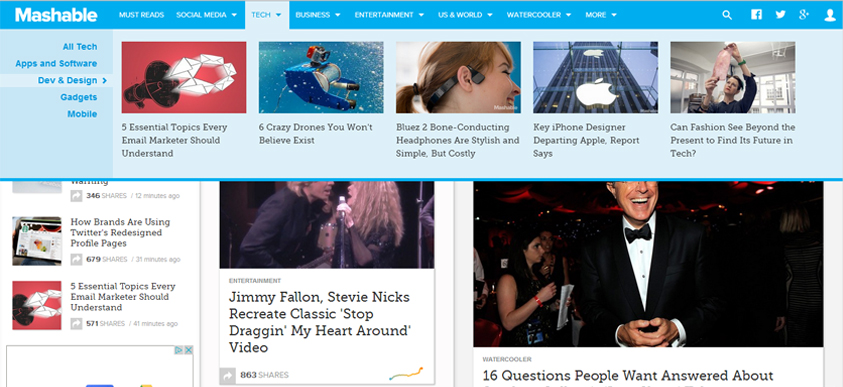The image size is (843, 387).
Task: Go to Mashable home via logo
Action: click(x=56, y=15)
